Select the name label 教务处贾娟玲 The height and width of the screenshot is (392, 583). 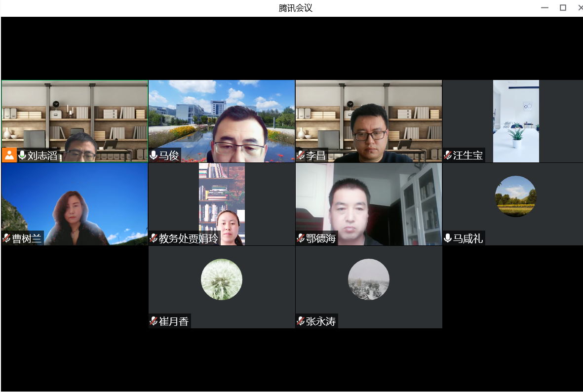coord(189,238)
